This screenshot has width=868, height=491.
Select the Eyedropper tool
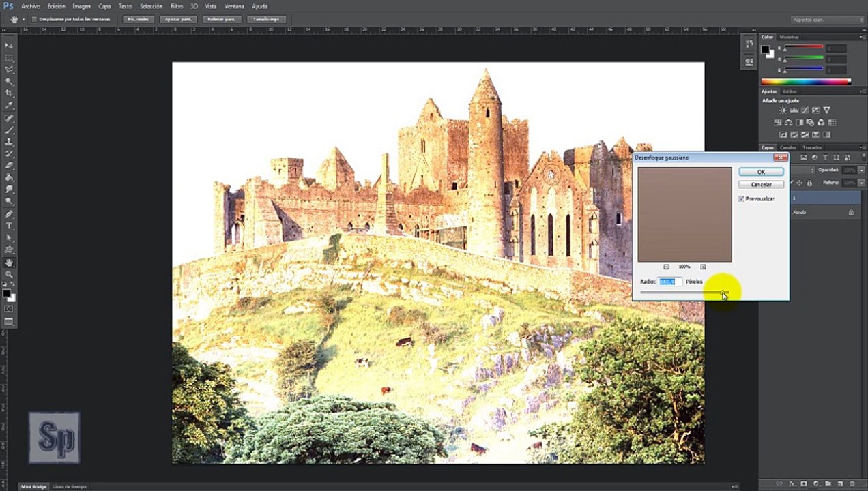click(10, 106)
